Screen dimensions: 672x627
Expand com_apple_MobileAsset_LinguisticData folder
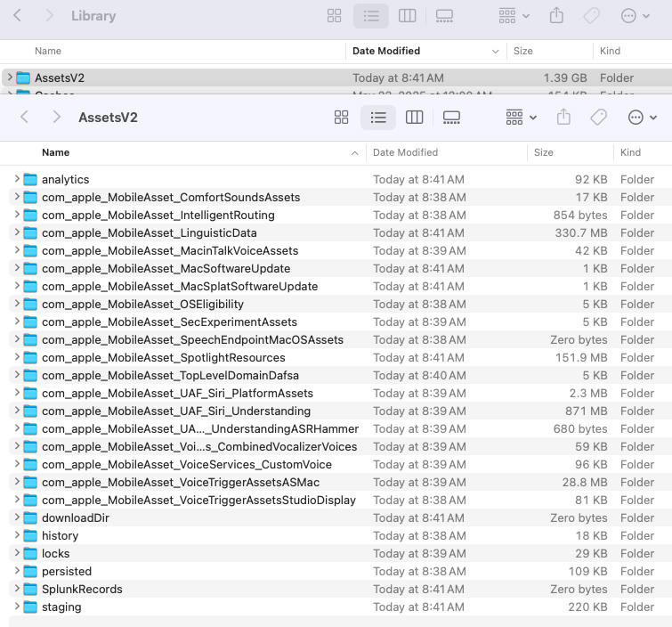click(17, 232)
